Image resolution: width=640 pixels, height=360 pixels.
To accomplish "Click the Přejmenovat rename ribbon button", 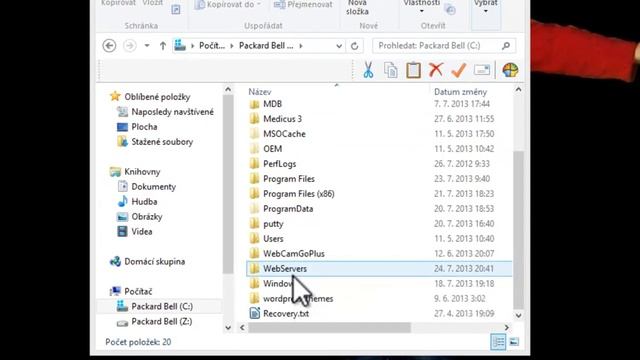I will [x=303, y=5].
